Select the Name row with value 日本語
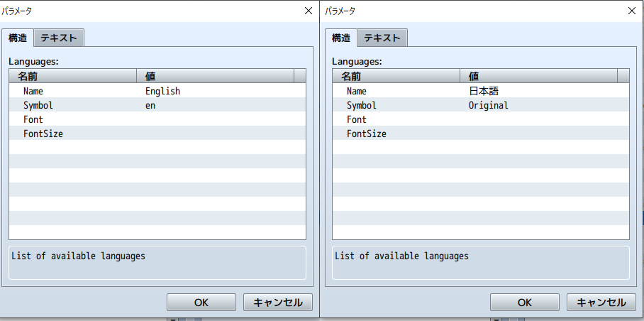The image size is (644, 321). (480, 91)
